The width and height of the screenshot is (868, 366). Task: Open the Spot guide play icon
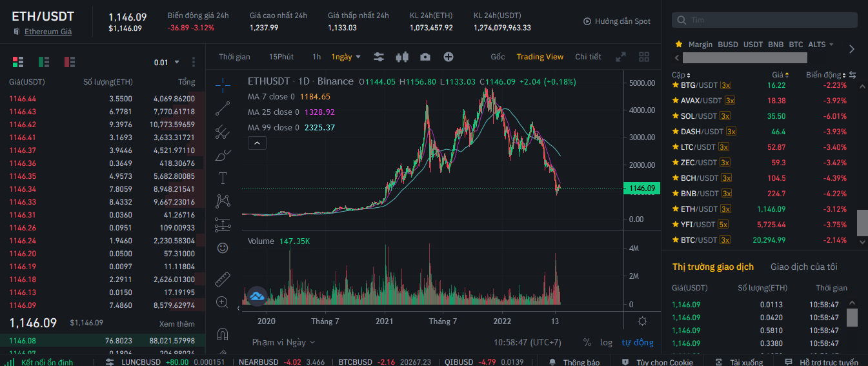point(587,21)
